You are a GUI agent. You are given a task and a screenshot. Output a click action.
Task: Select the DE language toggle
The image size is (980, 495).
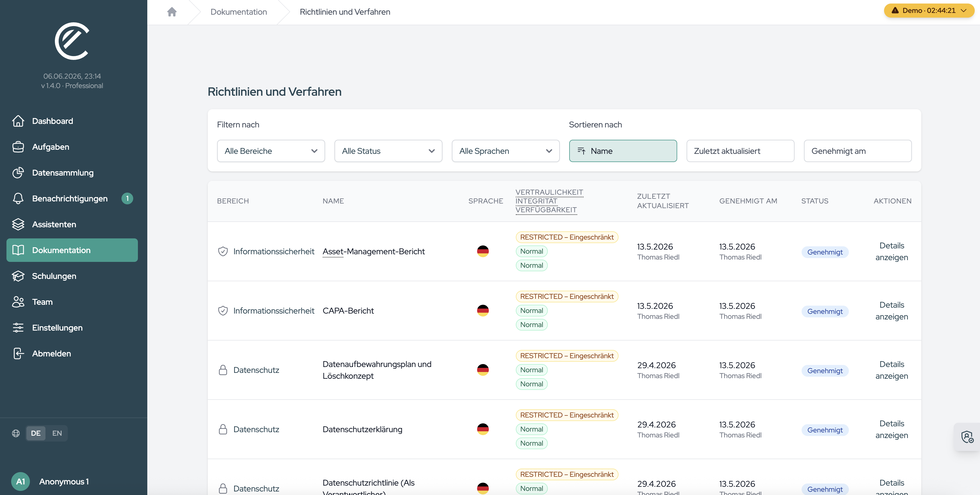point(36,433)
